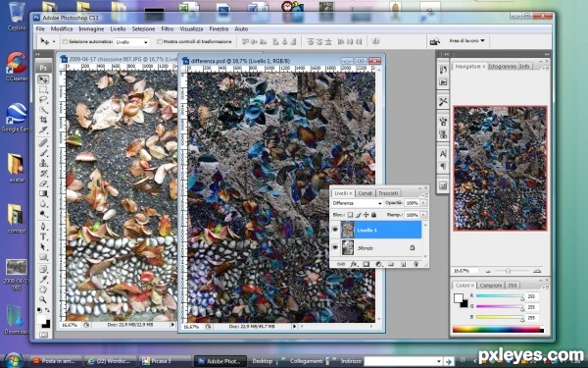Open the Opacità slider arrow
Screen dimensions: 588x368
pos(423,203)
